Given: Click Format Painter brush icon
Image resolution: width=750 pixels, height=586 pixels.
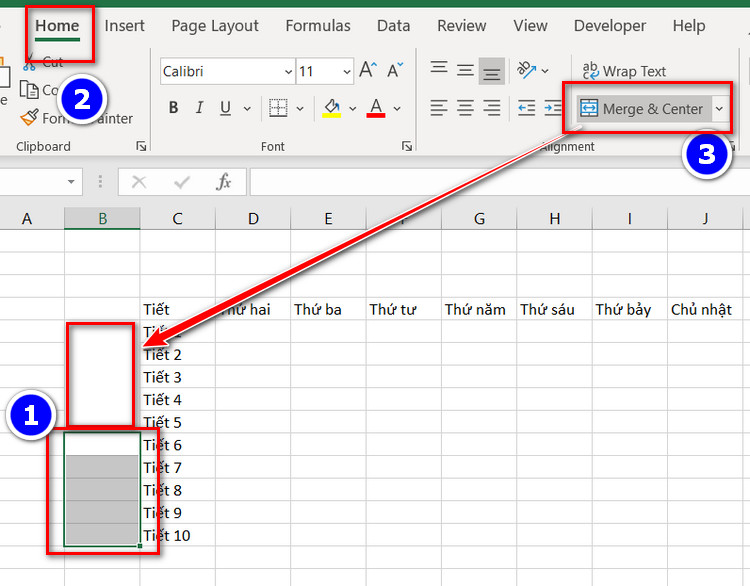Looking at the screenshot, I should [29, 117].
